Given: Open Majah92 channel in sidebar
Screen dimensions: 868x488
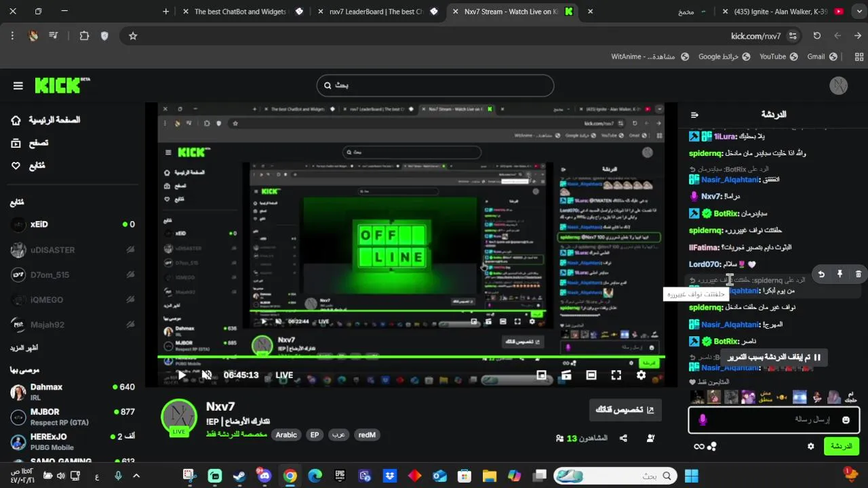Looking at the screenshot, I should [72, 325].
